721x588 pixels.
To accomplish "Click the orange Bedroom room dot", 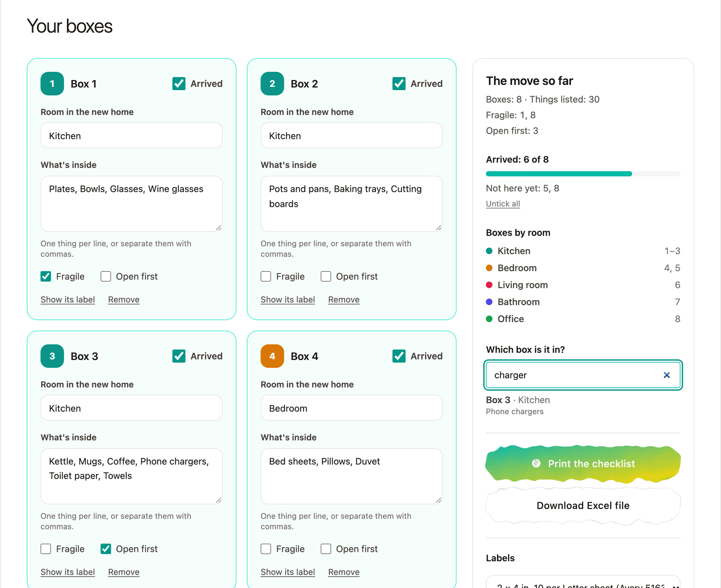I will pyautogui.click(x=489, y=268).
